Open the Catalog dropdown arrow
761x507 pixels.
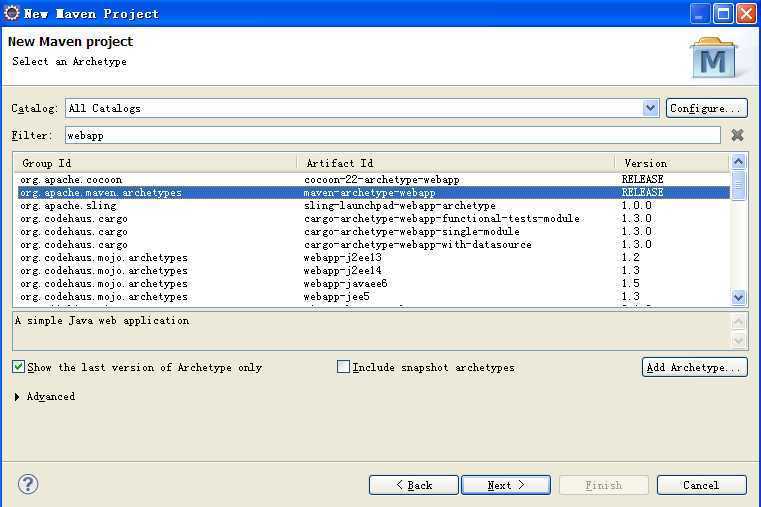point(650,108)
